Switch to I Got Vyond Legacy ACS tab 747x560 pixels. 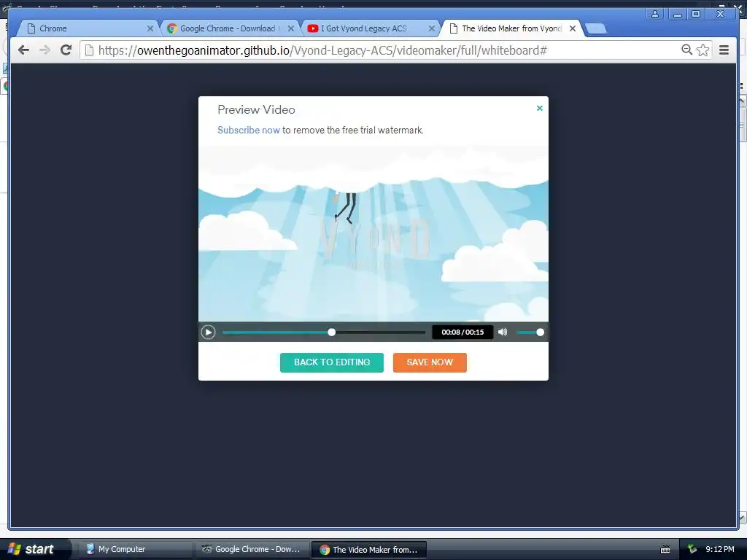point(363,28)
